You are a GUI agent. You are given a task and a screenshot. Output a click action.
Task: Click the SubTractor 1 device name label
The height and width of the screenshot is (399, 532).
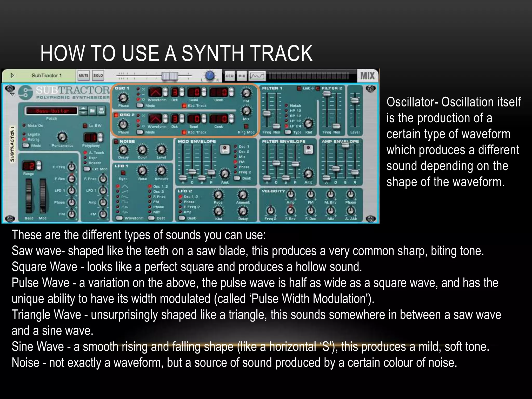(46, 75)
